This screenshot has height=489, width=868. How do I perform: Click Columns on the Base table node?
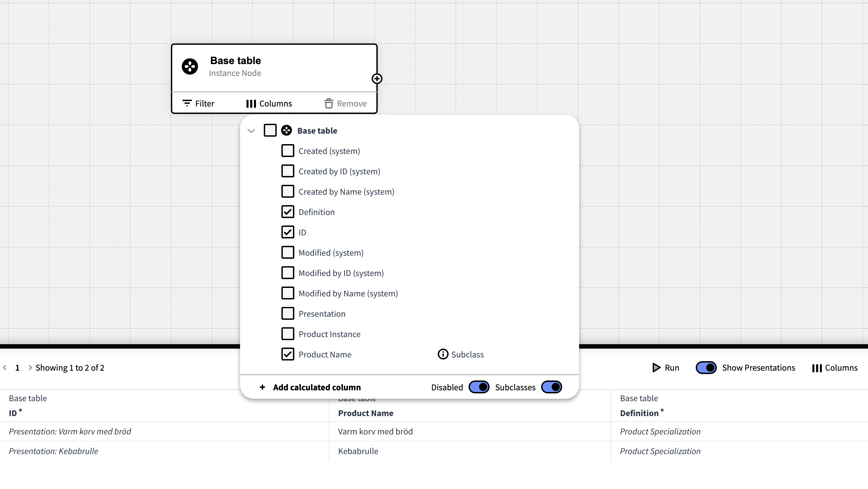[269, 103]
